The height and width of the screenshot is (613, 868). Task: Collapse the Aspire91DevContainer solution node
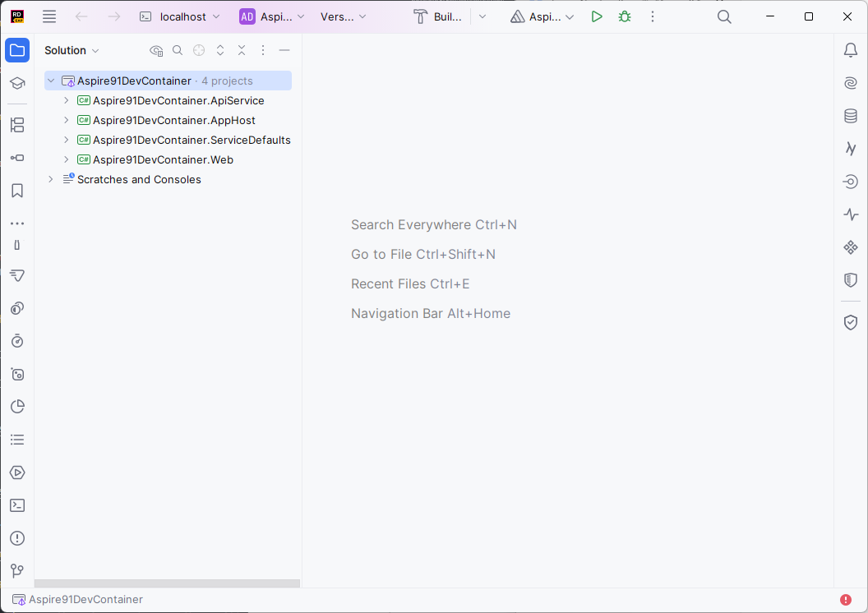click(x=51, y=81)
